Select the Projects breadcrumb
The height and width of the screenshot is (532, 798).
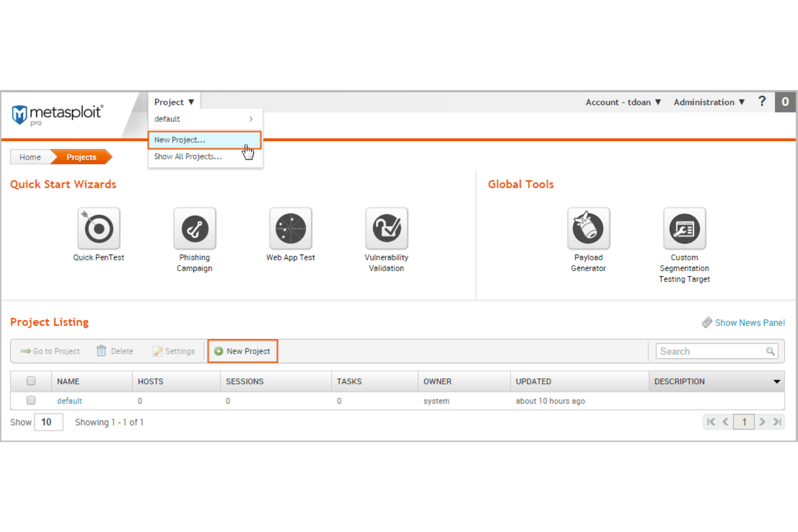coord(81,157)
